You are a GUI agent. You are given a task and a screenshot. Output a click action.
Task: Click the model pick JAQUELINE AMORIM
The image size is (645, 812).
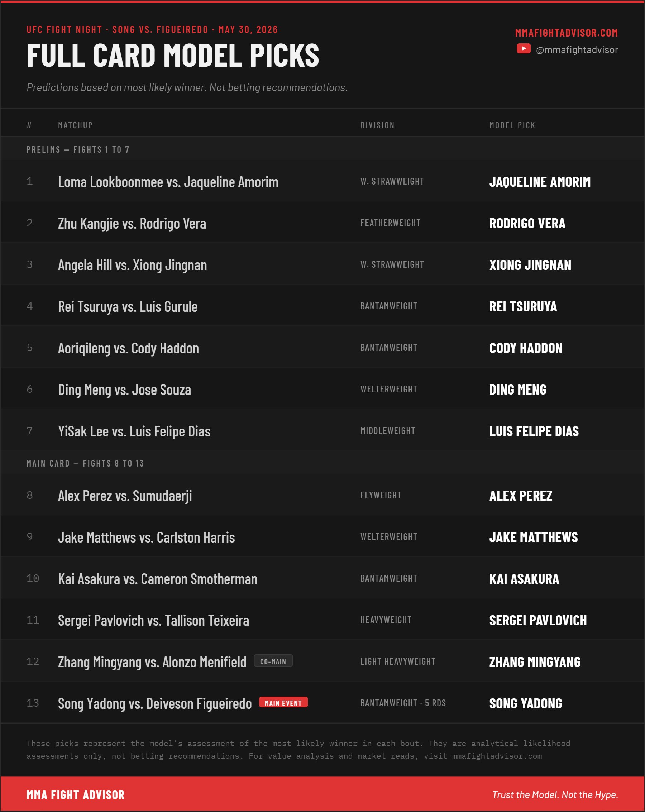coord(540,182)
